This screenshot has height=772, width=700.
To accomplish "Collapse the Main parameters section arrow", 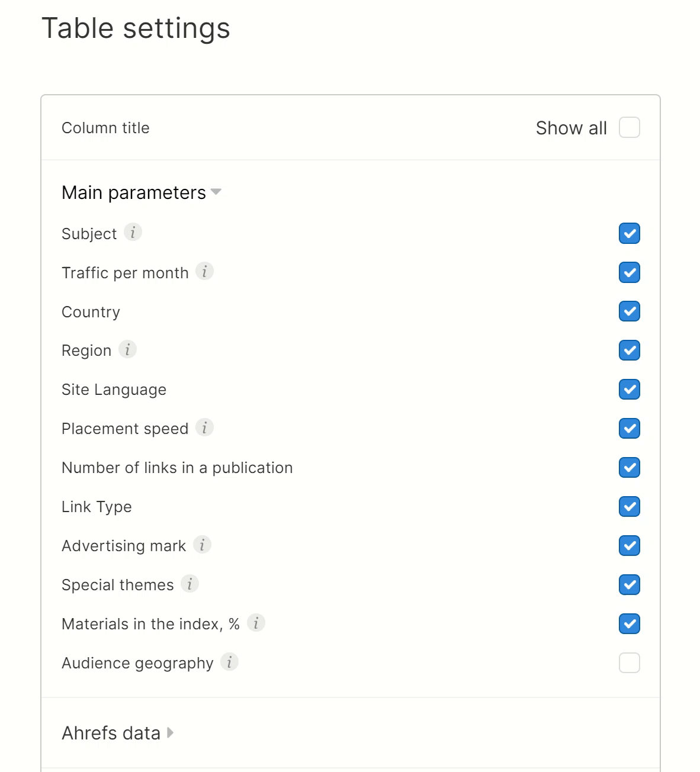I will point(216,192).
